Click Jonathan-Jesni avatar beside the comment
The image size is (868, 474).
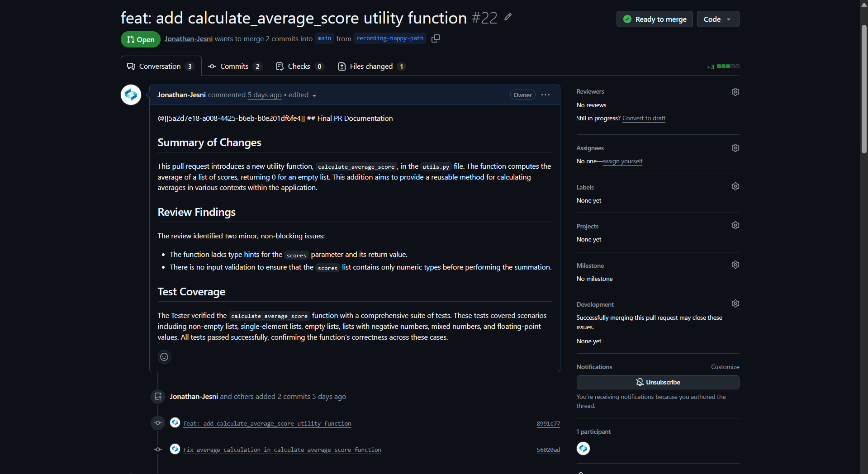131,95
